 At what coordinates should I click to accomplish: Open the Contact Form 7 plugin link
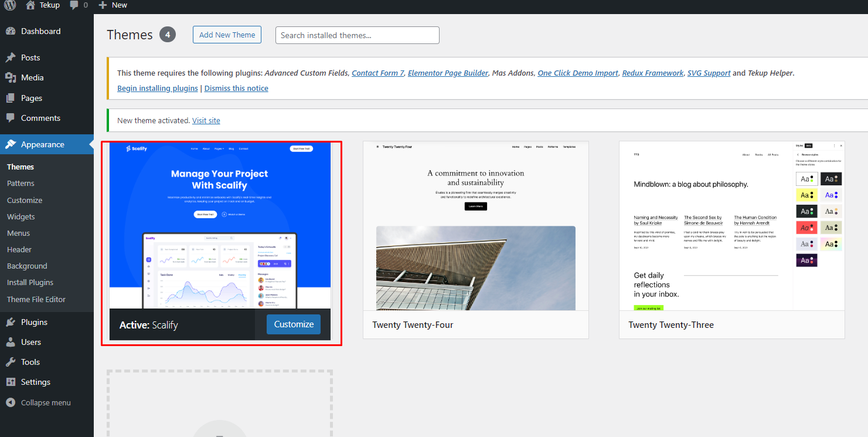coord(378,73)
